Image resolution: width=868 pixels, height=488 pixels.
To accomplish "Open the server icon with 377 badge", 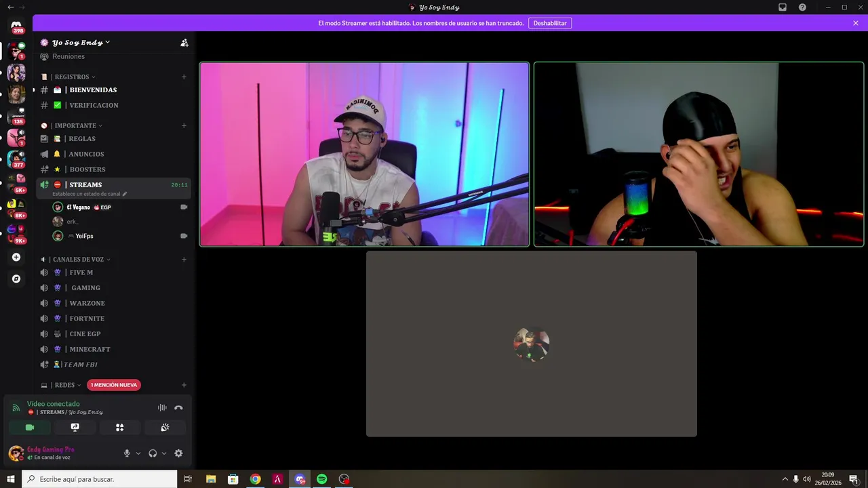I will coord(16,159).
